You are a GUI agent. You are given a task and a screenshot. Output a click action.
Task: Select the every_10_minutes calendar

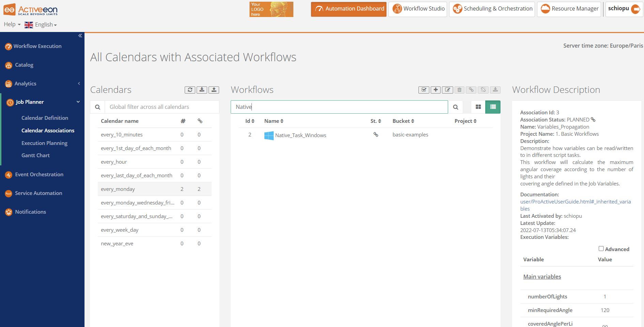pos(154,135)
